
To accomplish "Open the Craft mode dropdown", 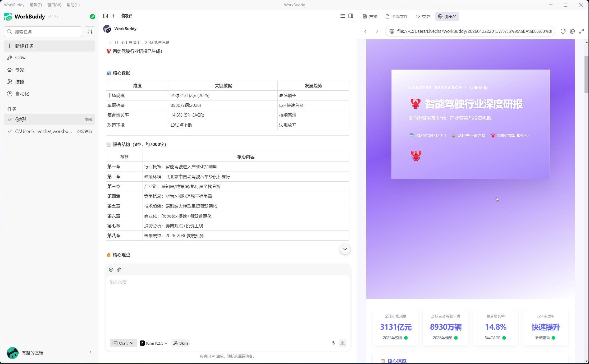I will 123,343.
